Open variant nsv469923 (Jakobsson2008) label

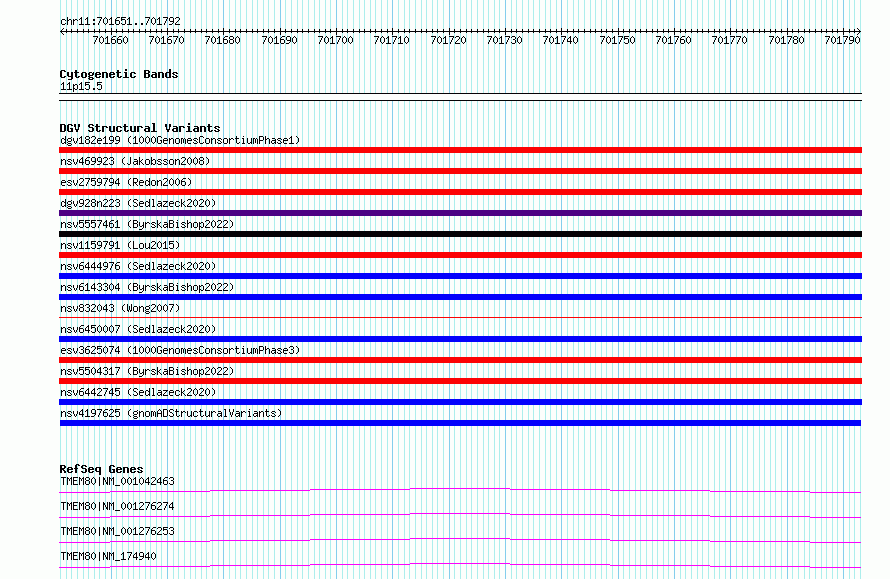click(x=135, y=161)
